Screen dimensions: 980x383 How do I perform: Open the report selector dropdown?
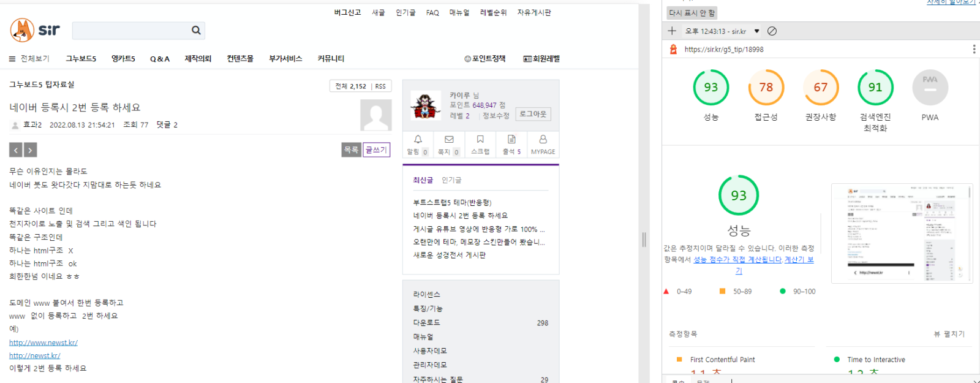[757, 31]
